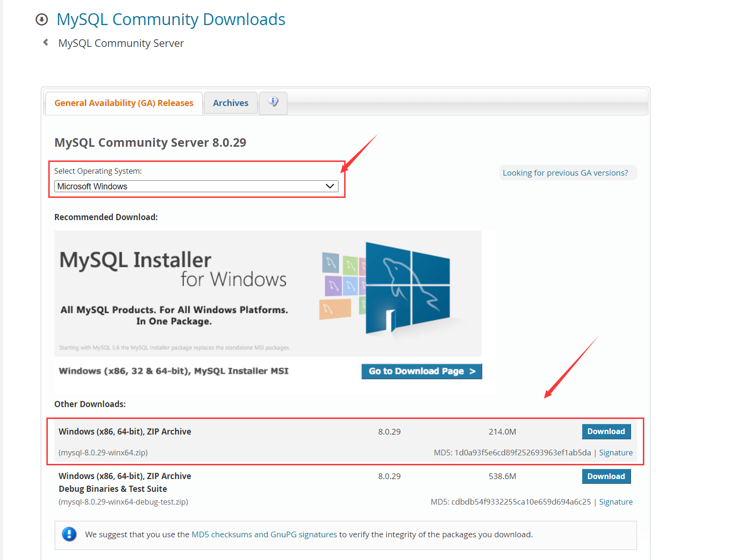The image size is (756, 560).
Task: Click the 214.0M file size value
Action: tap(502, 432)
